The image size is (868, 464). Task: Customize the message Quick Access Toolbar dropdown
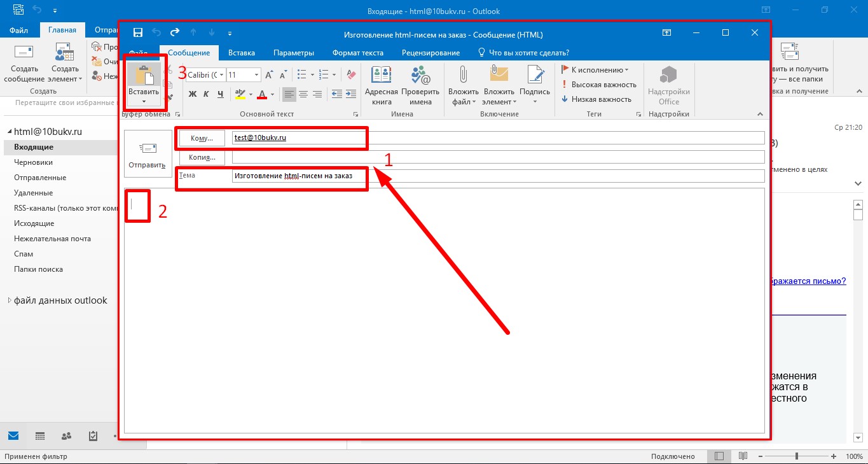(230, 33)
